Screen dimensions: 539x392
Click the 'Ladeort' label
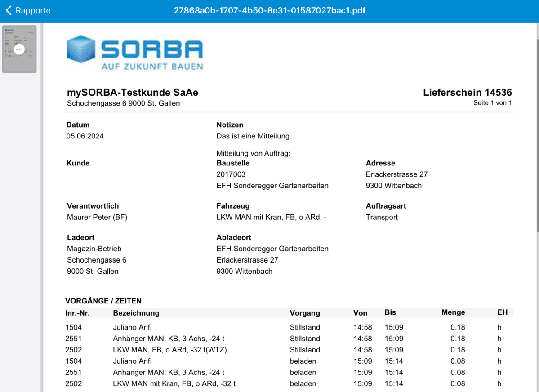[80, 238]
